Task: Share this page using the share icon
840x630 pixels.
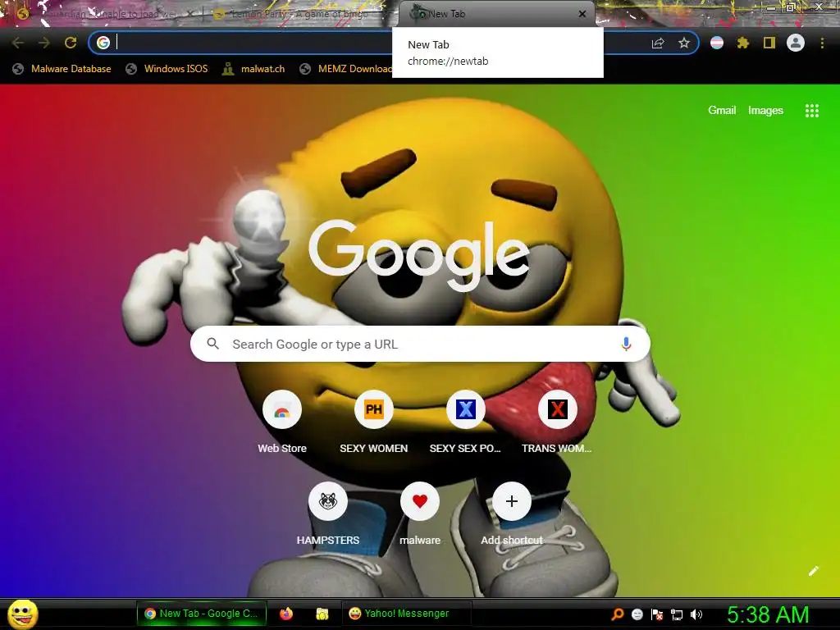Action: click(658, 43)
